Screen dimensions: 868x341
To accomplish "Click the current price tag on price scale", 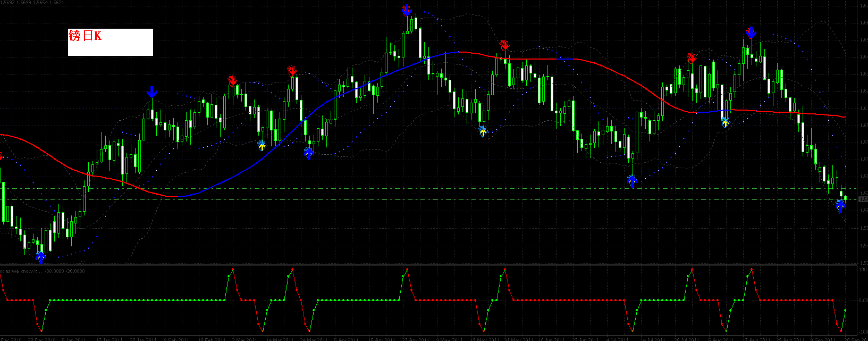I will 864,199.
